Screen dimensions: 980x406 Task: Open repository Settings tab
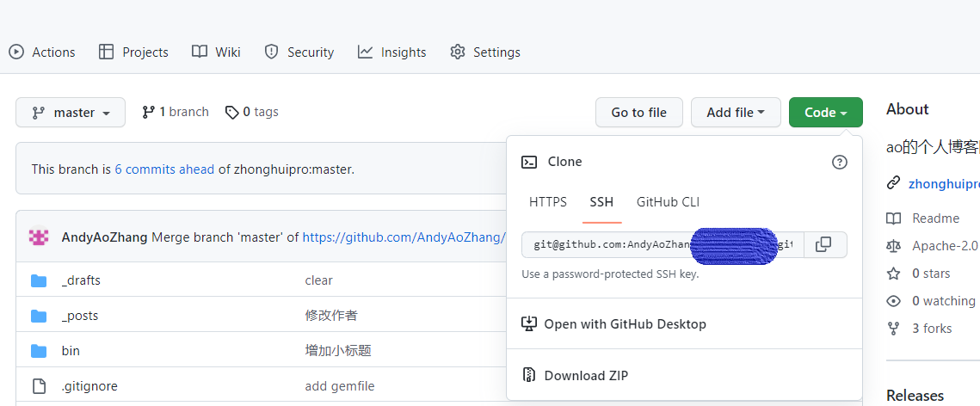[x=485, y=52]
